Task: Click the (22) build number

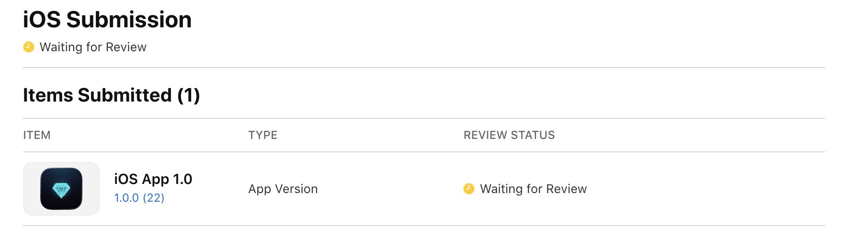Action: pos(153,198)
